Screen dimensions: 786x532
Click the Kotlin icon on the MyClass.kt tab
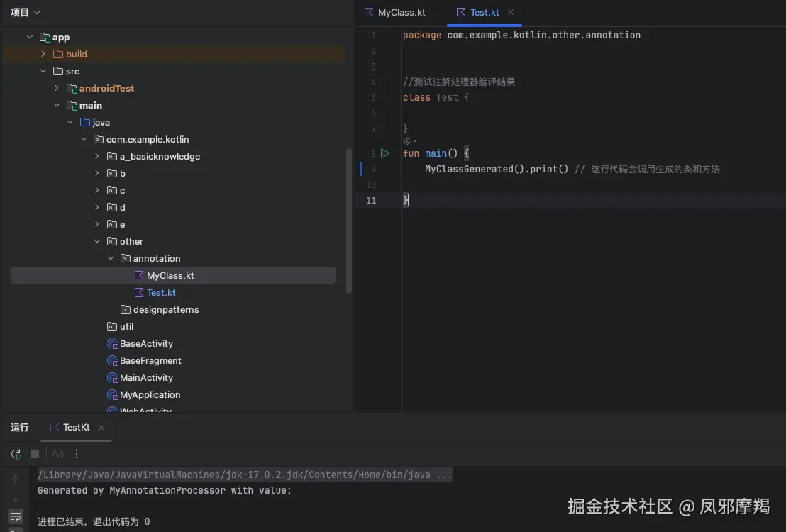(x=368, y=12)
